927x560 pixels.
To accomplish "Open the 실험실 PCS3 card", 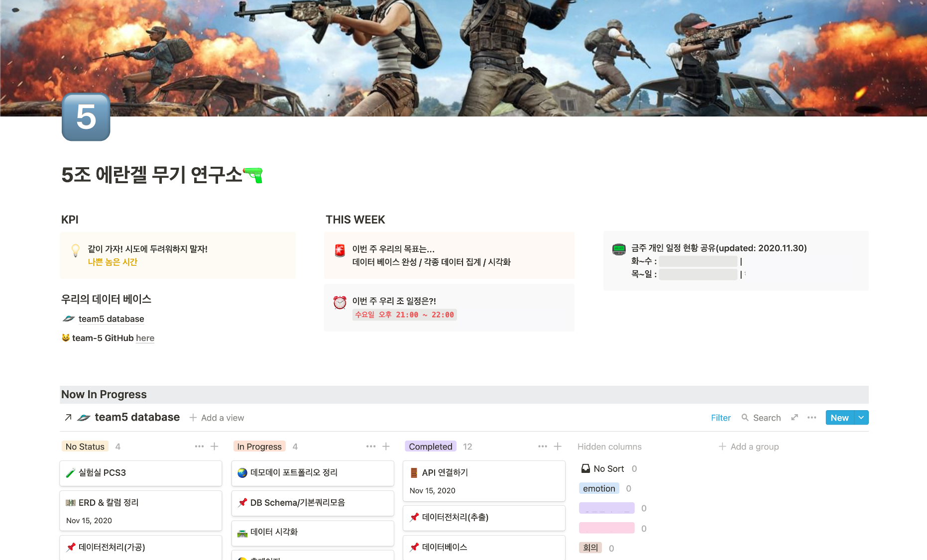I will coord(141,473).
